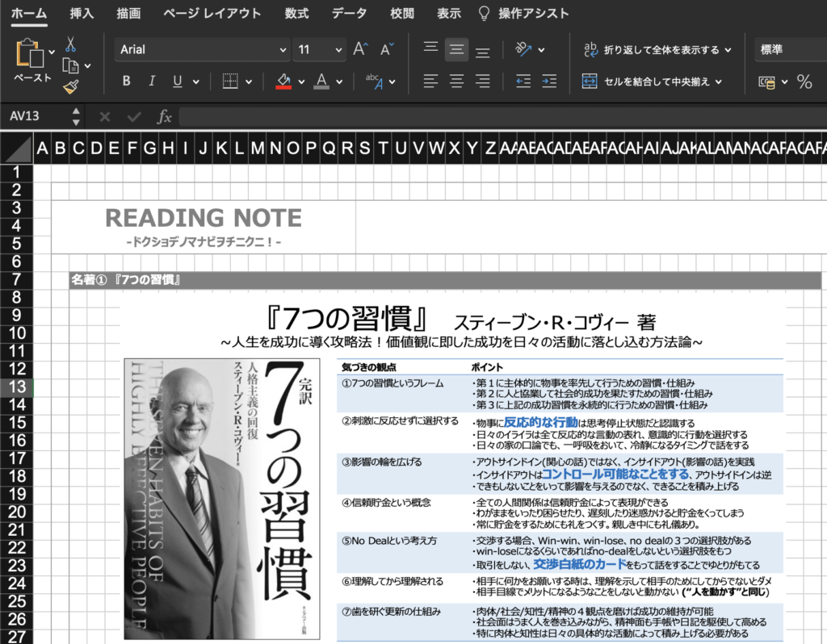The image size is (827, 644).
Task: Click the accounting number format icon
Action: click(767, 82)
